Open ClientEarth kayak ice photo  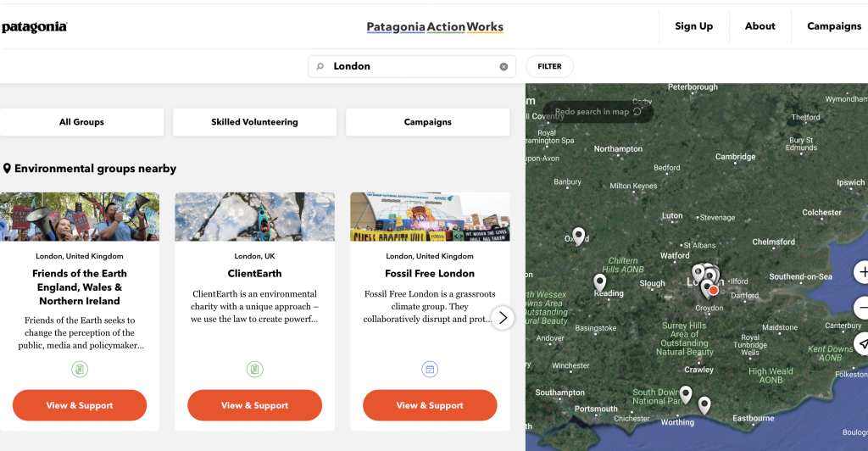tap(254, 217)
